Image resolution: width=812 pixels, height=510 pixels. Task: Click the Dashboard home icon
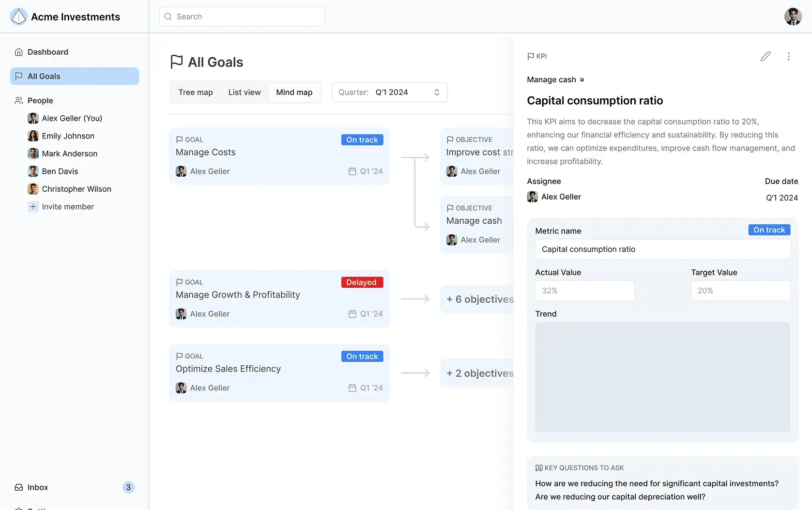coord(19,52)
